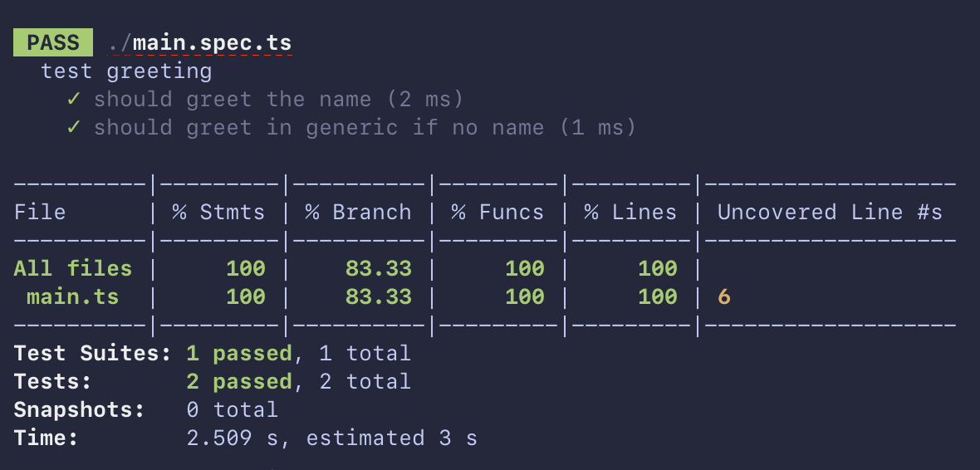Click checkmark beside 'should greet in generic'
Screen dimensions: 980x470
pos(74,127)
